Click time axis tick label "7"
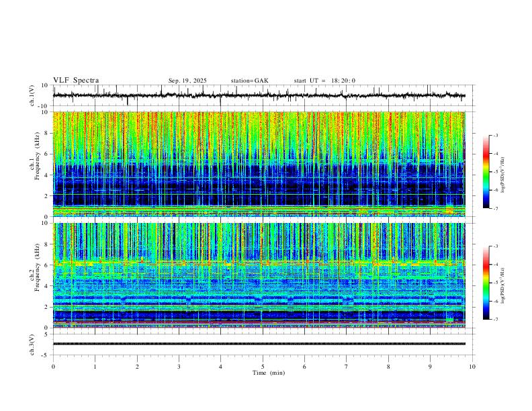 click(x=347, y=367)
